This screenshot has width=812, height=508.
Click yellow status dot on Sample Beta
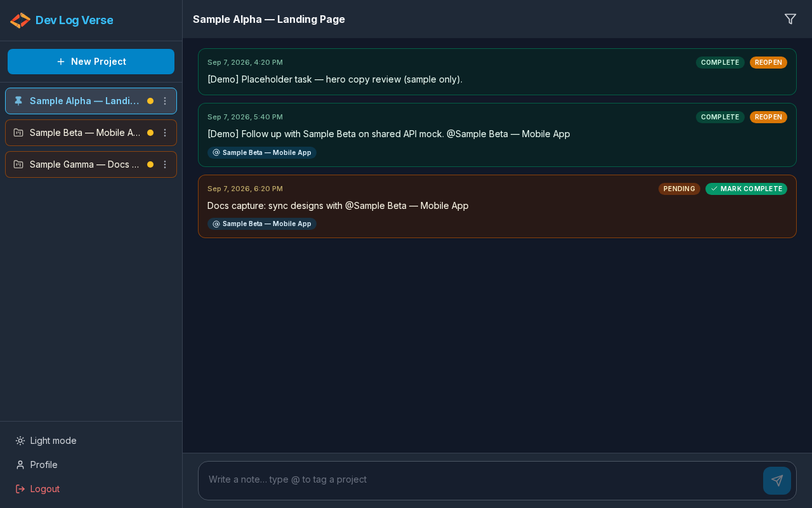(150, 133)
